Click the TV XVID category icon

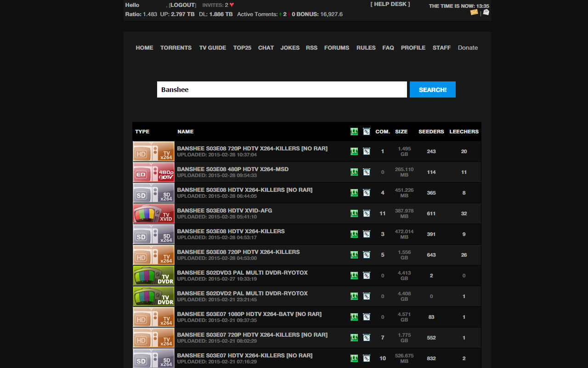(x=153, y=213)
